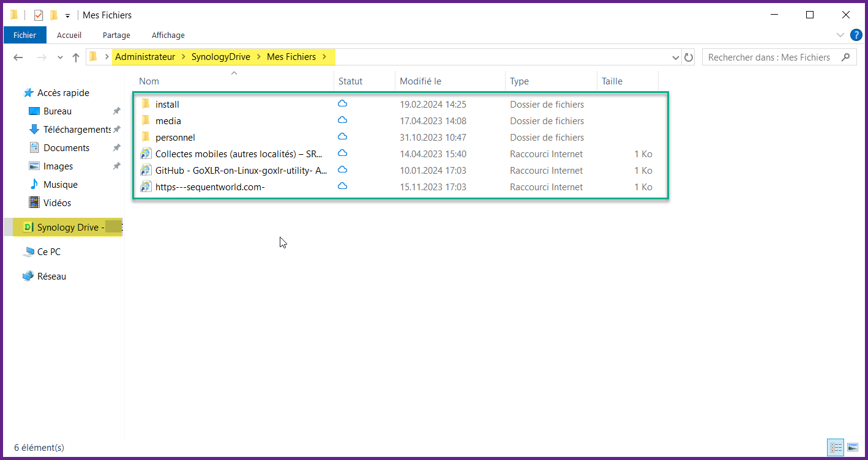Viewport: 868px width, 460px height.
Task: Open the Fichier menu tab
Action: 24,35
